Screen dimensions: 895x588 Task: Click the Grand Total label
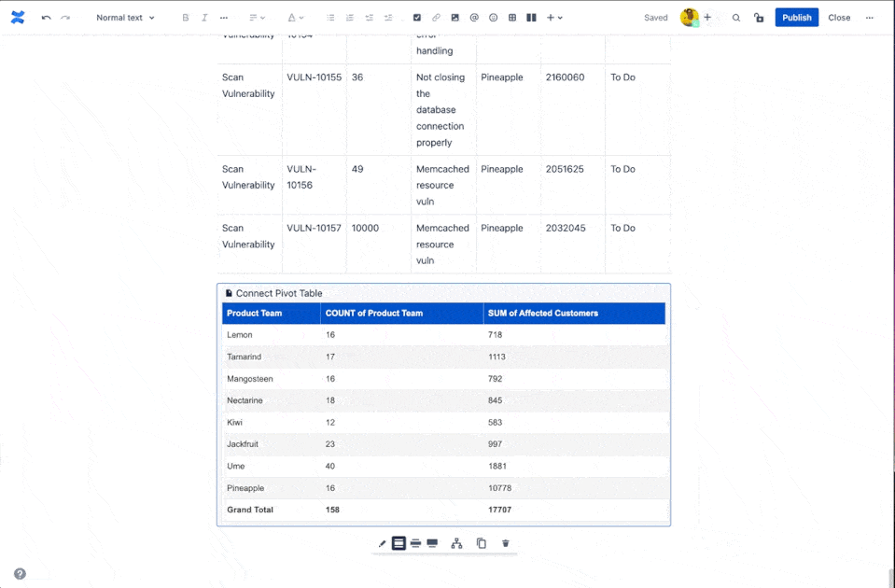pos(250,510)
